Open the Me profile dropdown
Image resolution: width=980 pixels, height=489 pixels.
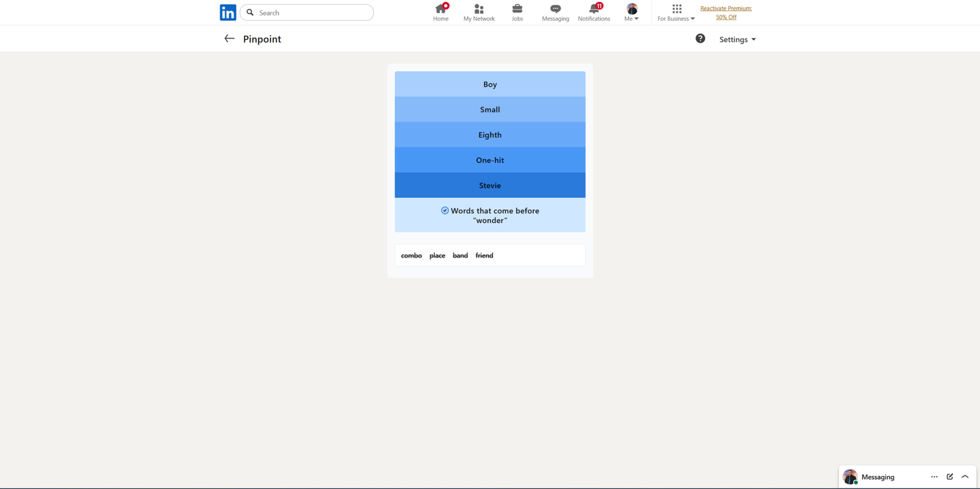(x=631, y=12)
